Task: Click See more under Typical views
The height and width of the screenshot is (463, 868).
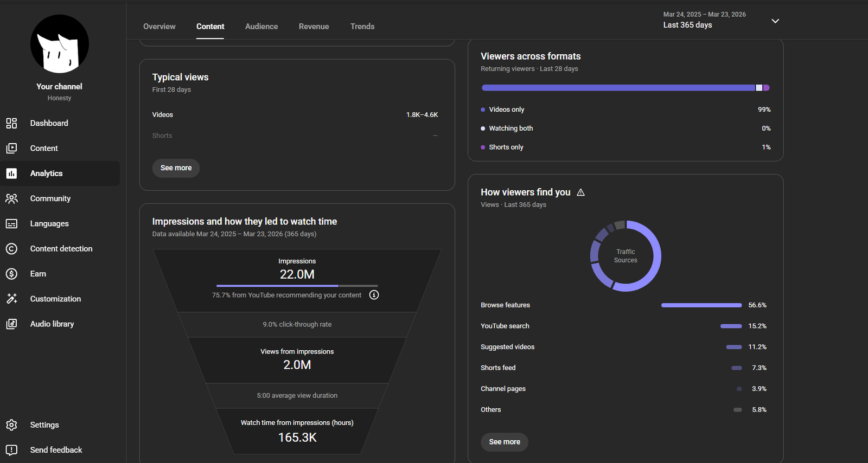Action: click(x=176, y=168)
